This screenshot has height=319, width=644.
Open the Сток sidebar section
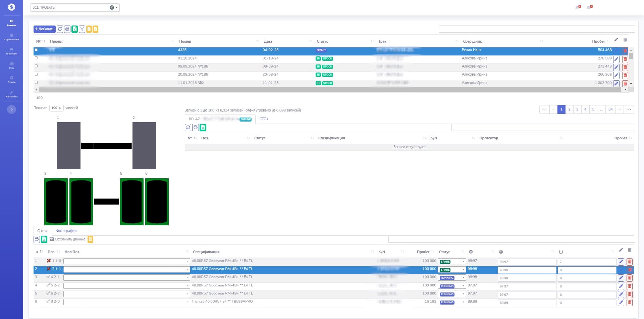tap(11, 65)
